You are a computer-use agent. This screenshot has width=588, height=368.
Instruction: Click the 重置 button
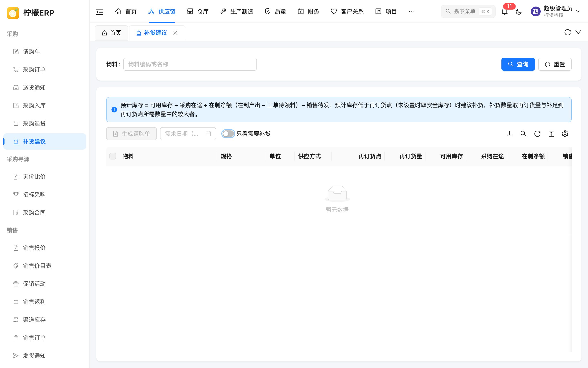point(555,64)
